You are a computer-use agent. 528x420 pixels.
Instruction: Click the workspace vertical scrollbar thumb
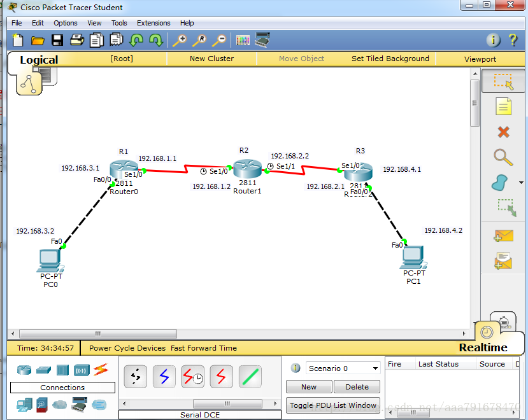[x=474, y=103]
